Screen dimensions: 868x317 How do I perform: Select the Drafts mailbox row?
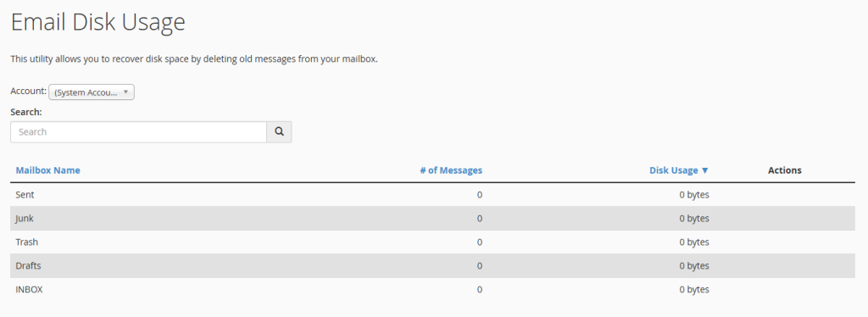pyautogui.click(x=432, y=265)
